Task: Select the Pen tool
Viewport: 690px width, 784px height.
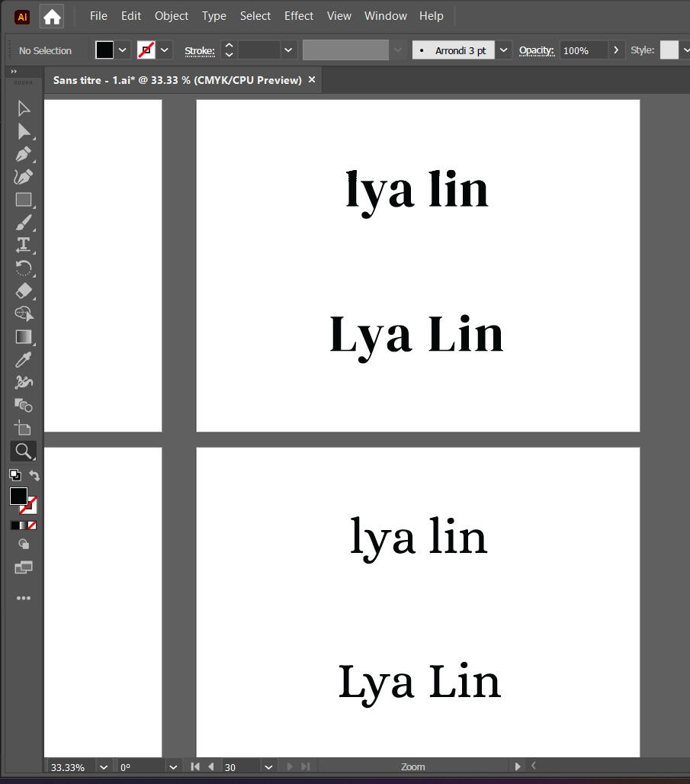Action: [24, 154]
